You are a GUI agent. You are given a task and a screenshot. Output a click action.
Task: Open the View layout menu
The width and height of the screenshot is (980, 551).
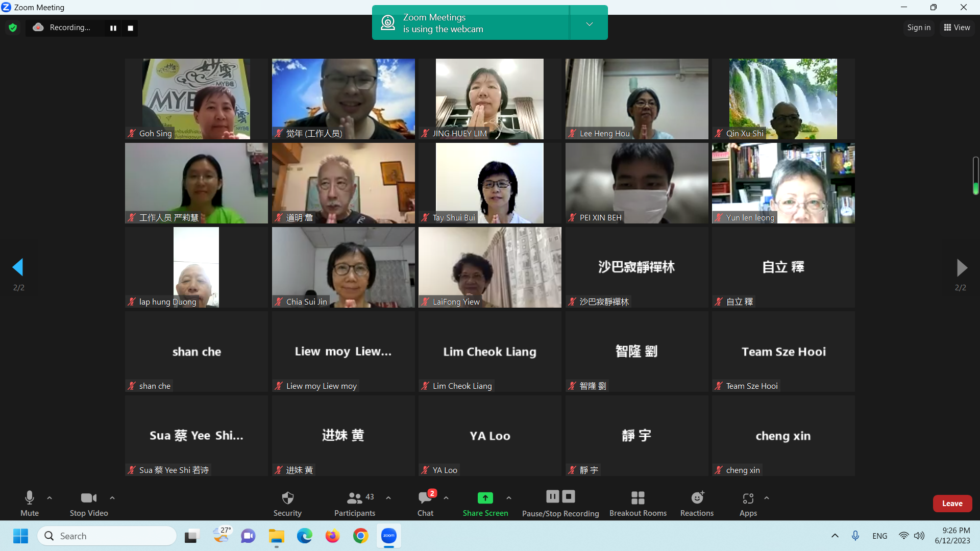pyautogui.click(x=957, y=28)
